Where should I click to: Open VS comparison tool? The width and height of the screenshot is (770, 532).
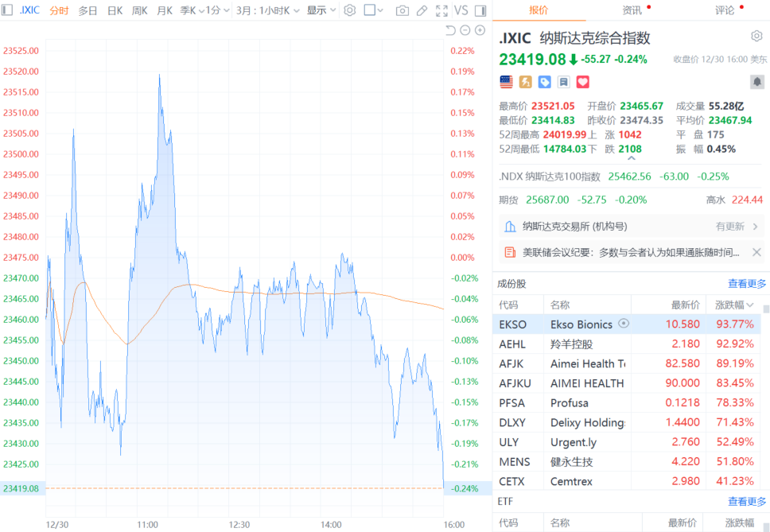461,10
